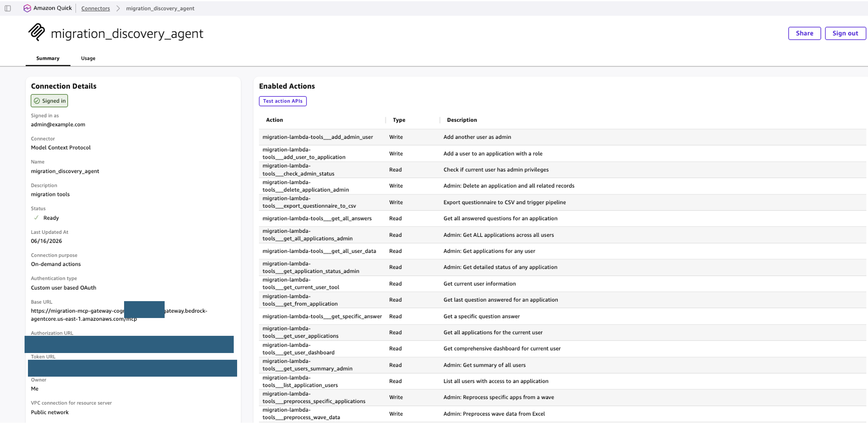The width and height of the screenshot is (868, 423).
Task: Click the Custom user based OAuth value
Action: (64, 288)
